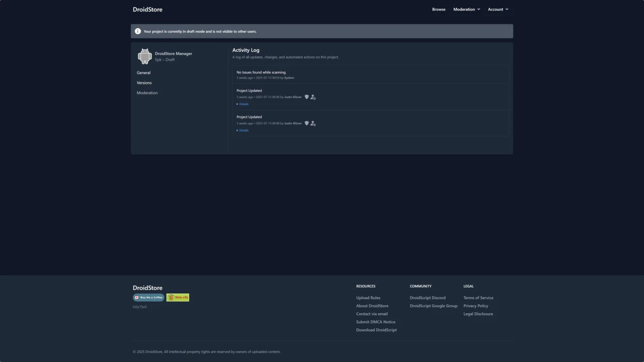Open the Privacy Policy link

476,306
